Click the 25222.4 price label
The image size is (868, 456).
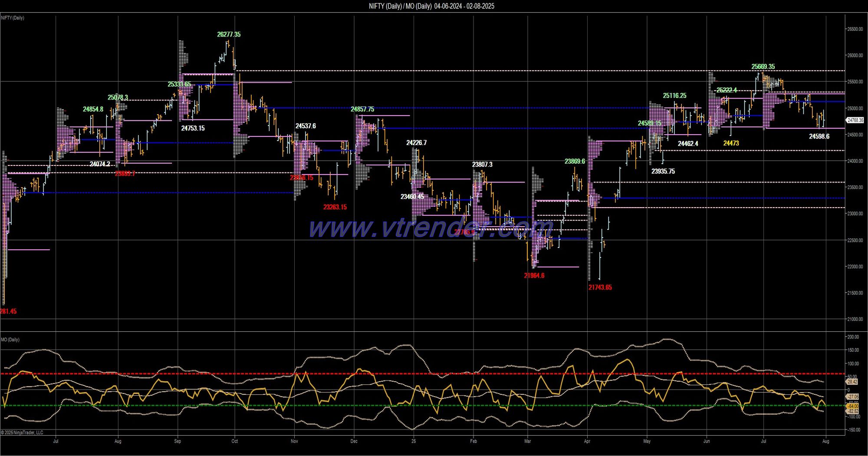click(727, 90)
